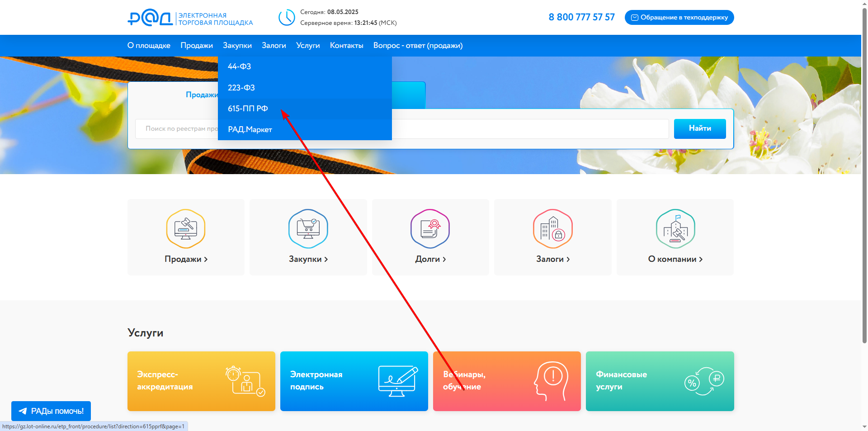Screen dimensions: 868x431
Task: Select 615-ПП РФ from the dropdown
Action: (x=305, y=109)
